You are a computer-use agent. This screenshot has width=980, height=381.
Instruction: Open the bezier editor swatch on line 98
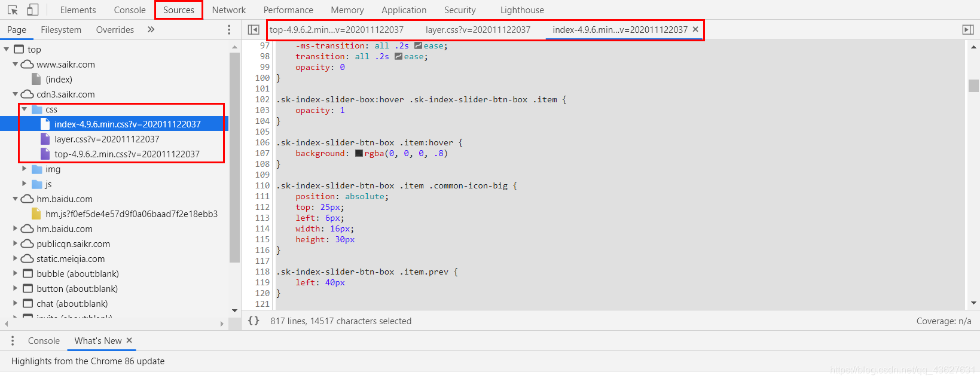[398, 56]
